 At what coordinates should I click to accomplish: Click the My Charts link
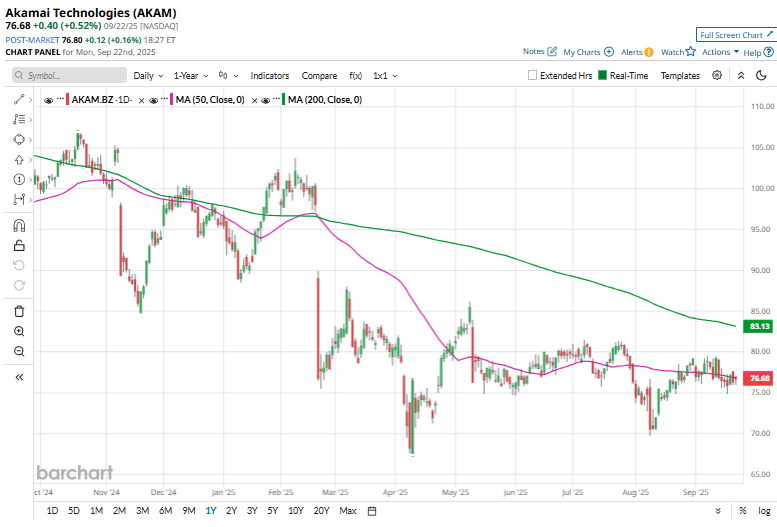coord(582,52)
